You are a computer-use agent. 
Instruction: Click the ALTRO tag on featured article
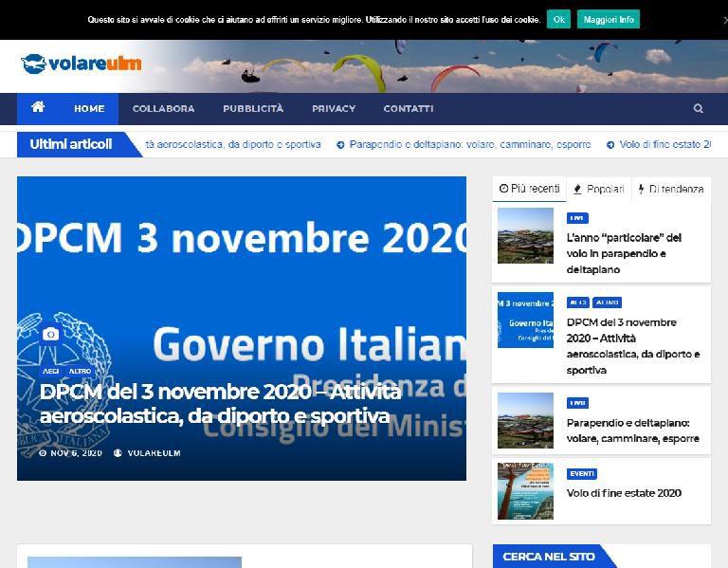(80, 371)
